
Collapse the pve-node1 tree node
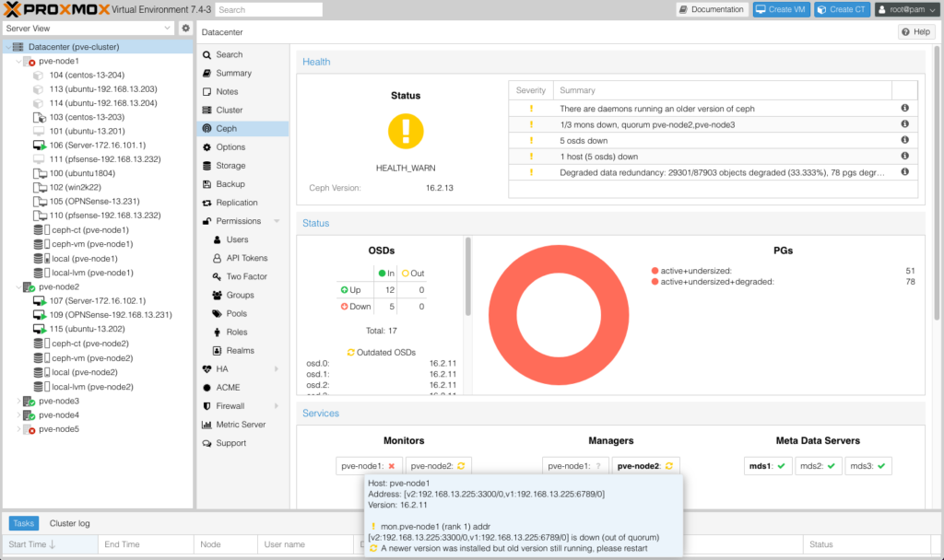(x=18, y=62)
